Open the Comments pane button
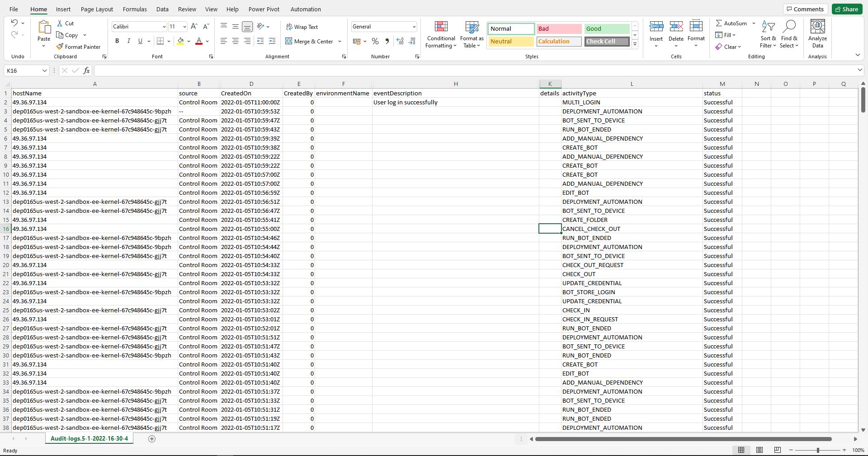Viewport: 868px width, 456px height. point(805,9)
